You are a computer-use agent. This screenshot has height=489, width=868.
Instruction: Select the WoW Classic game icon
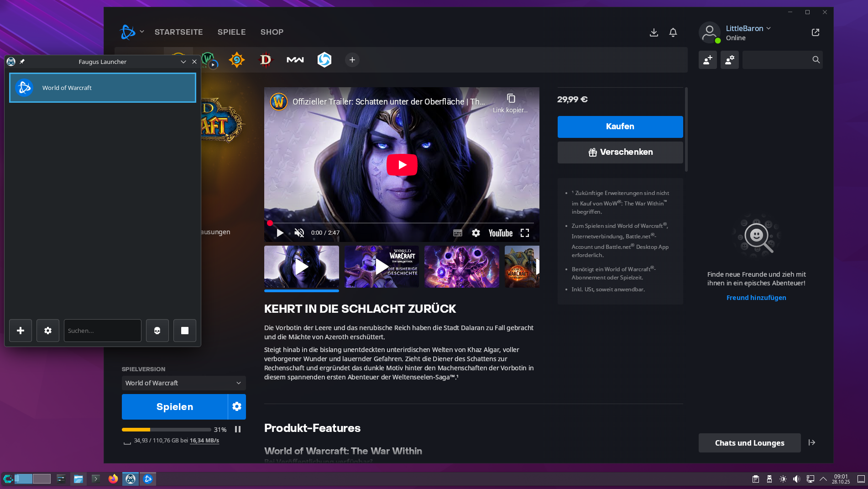[209, 60]
